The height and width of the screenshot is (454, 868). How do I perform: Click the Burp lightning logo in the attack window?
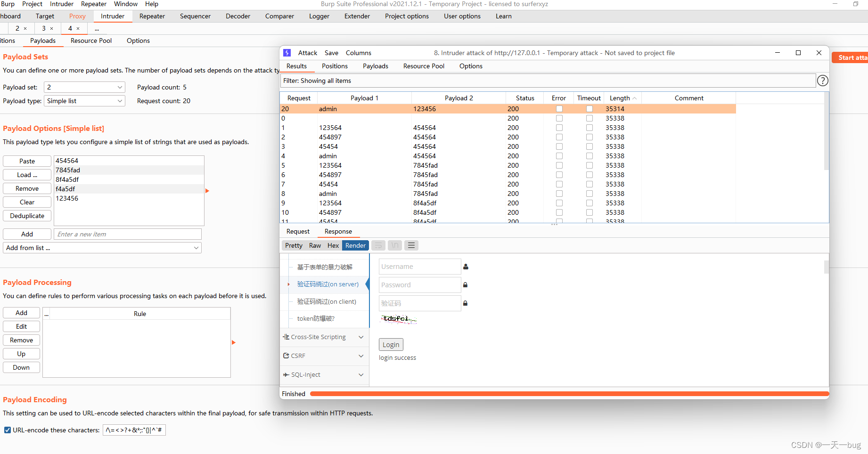pos(287,53)
